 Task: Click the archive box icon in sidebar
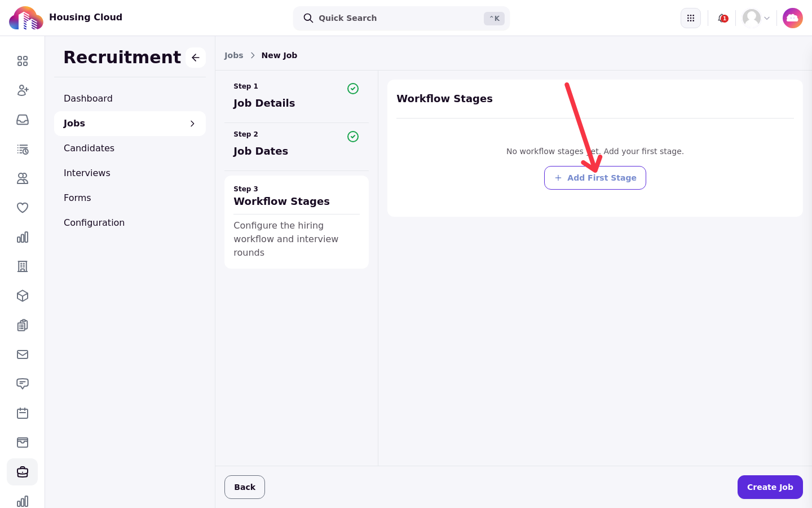pos(23,443)
